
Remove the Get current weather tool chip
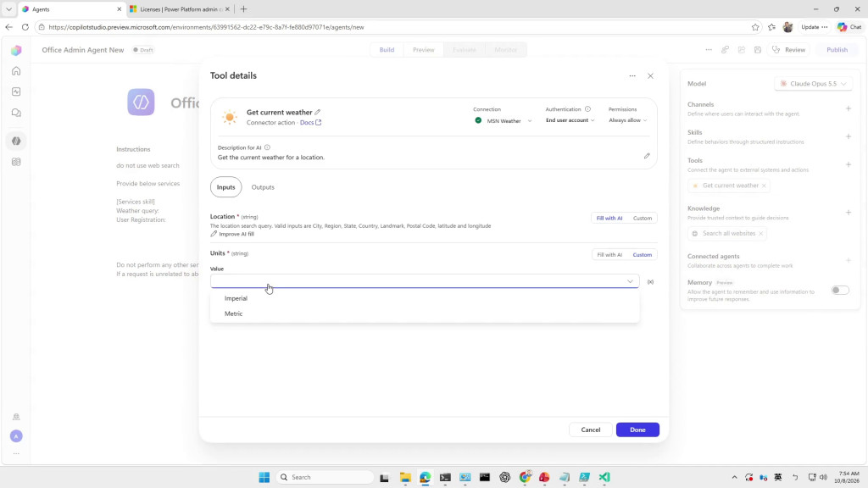(x=764, y=186)
